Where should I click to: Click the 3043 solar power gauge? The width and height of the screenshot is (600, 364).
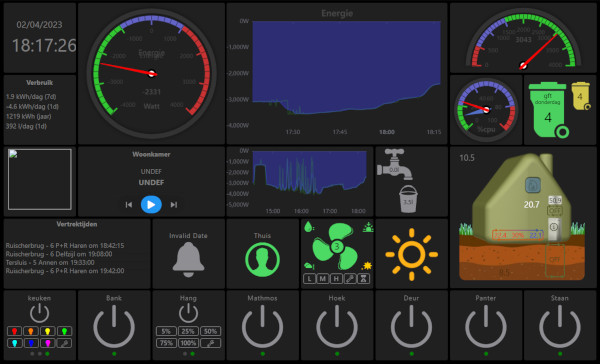(523, 40)
